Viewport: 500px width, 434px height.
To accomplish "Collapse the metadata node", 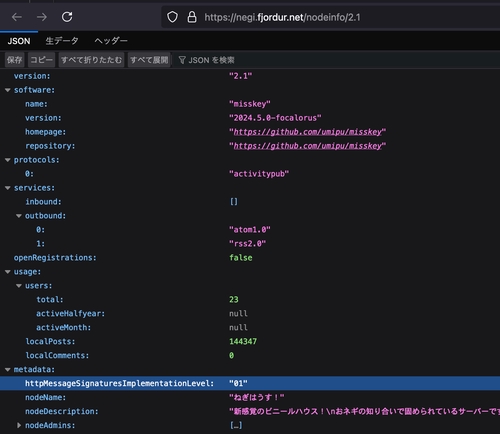I will [8, 369].
